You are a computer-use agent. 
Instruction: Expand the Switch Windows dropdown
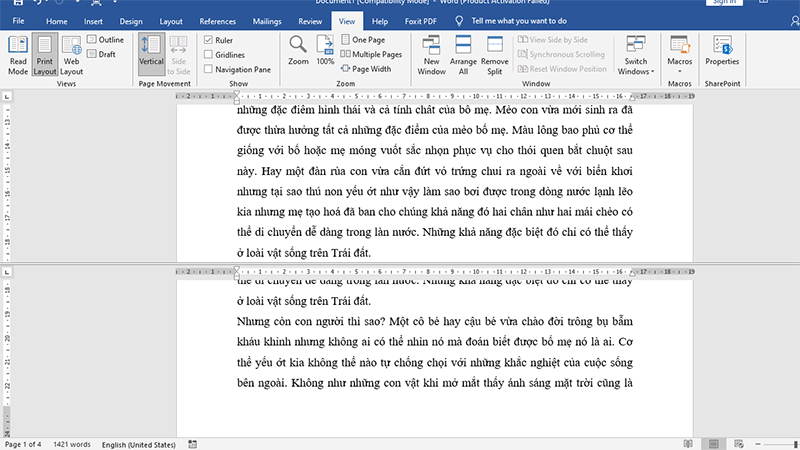pos(636,55)
